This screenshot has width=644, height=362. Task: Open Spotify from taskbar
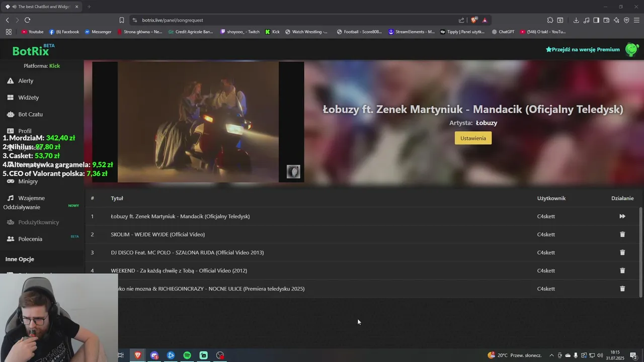tap(187, 355)
